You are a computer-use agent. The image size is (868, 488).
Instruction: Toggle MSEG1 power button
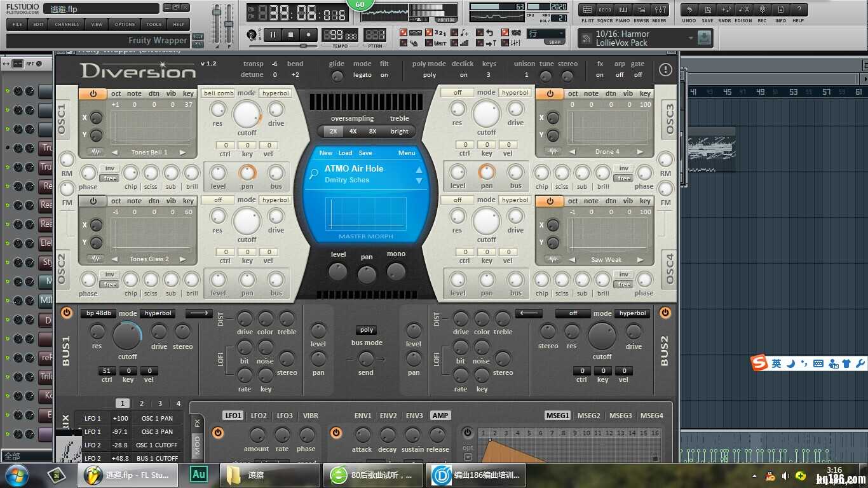tap(468, 433)
